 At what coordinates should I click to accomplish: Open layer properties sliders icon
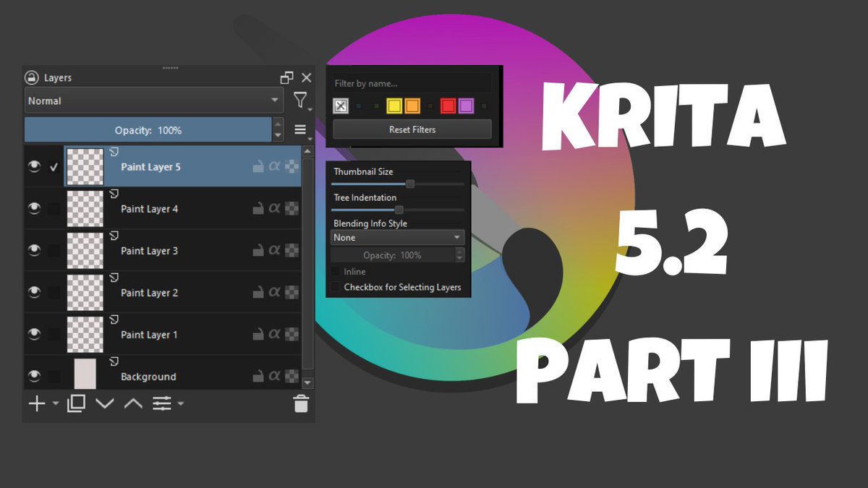tap(162, 403)
